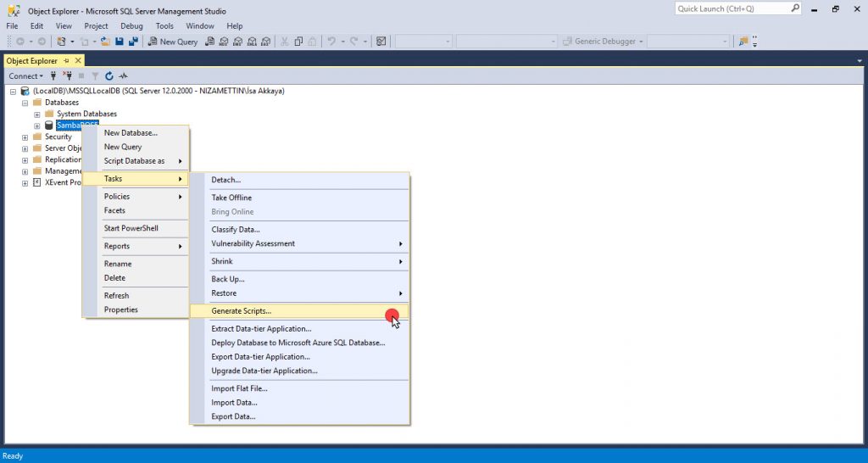Select Extract Data-tier Application...
The height and width of the screenshot is (463, 868).
[x=299, y=329]
